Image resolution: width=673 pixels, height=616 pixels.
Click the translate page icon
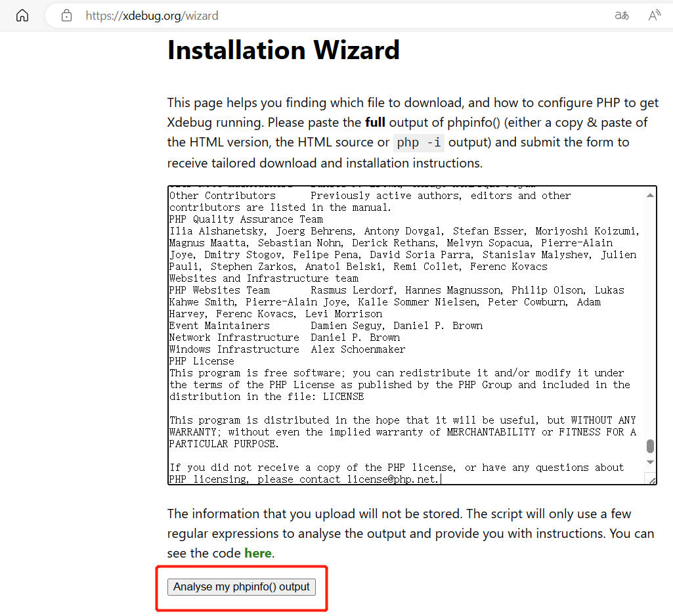(622, 16)
